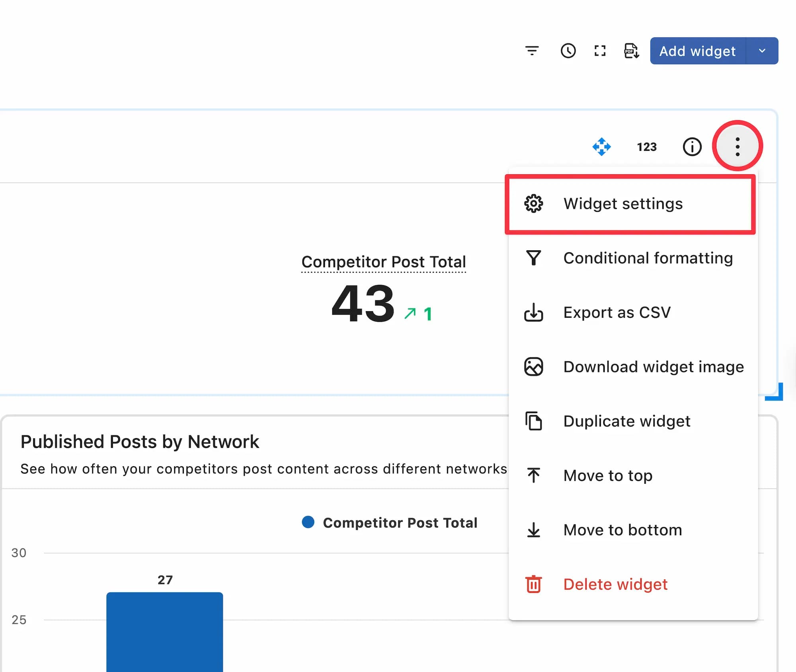Viewport: 796px width, 672px height.
Task: Open the widget info icon
Action: pyautogui.click(x=692, y=147)
